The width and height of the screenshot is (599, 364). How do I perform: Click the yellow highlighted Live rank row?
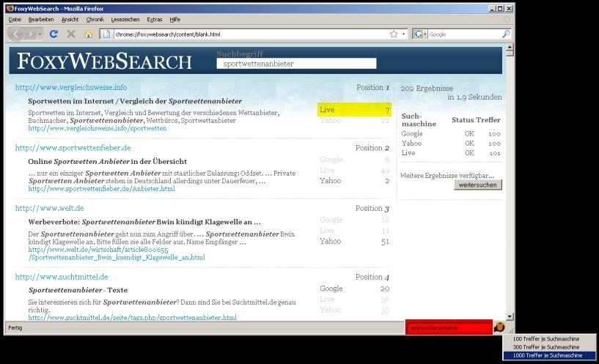click(x=354, y=110)
